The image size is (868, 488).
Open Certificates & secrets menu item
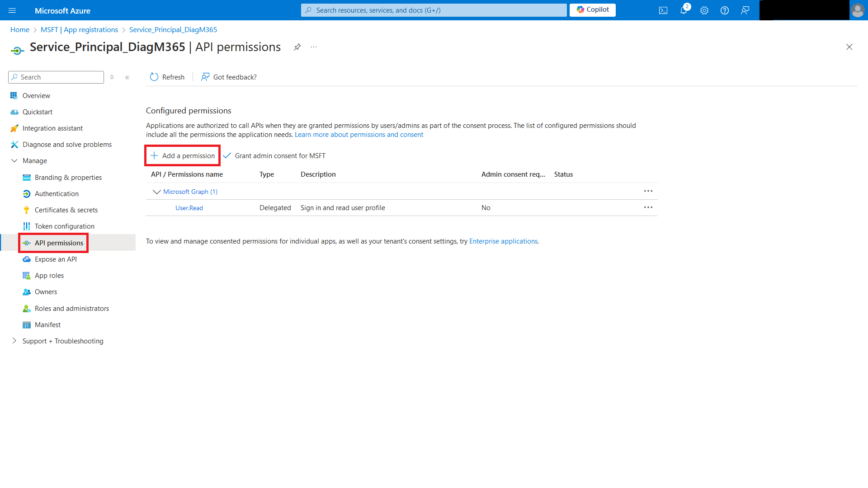(x=66, y=210)
